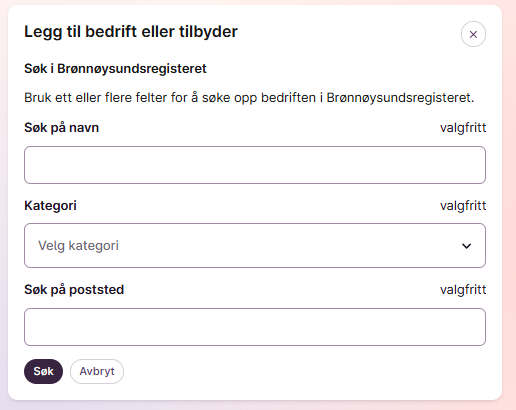Cancel with the Avbryt button
Viewport: 516px width, 410px height.
97,371
